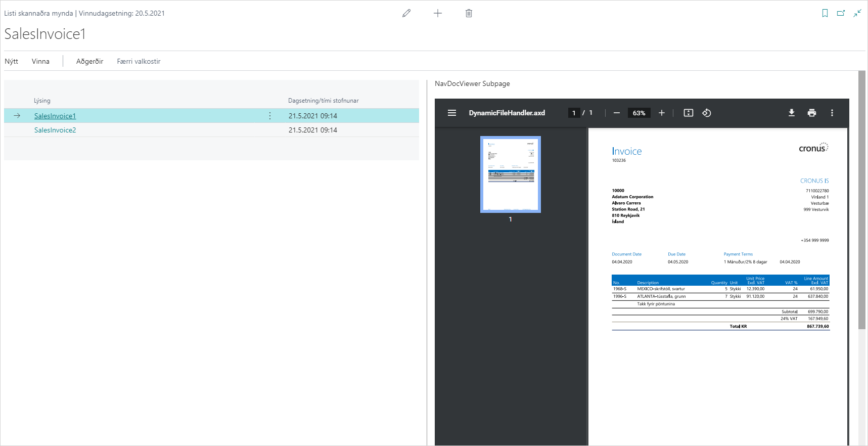Click Færri valkostir to show fewer options
The image size is (868, 446).
pos(139,61)
